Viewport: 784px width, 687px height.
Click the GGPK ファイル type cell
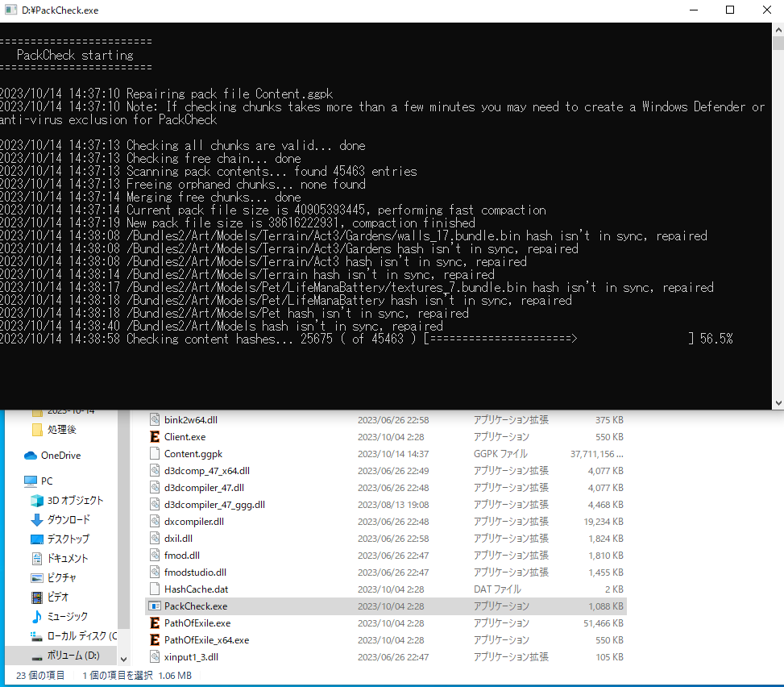click(500, 454)
